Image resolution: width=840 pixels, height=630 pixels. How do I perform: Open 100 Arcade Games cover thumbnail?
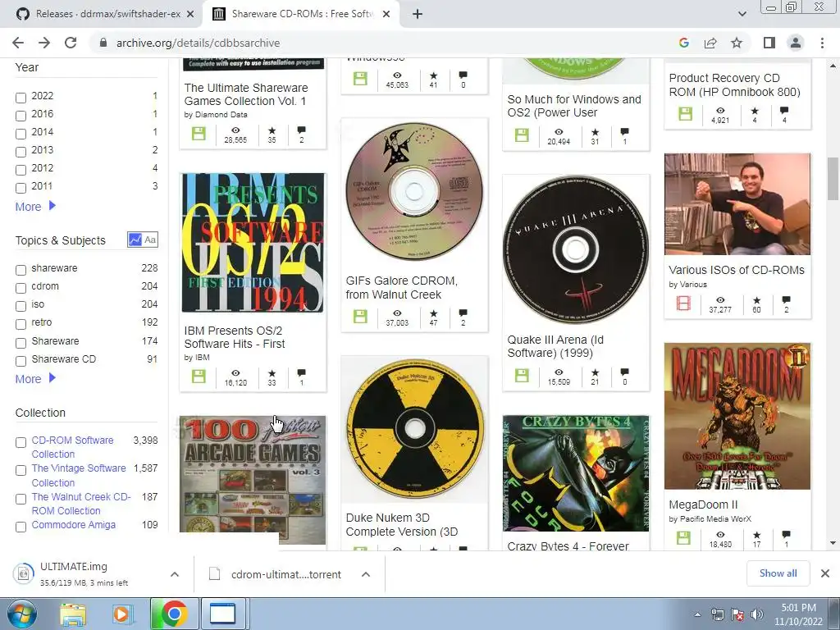click(x=253, y=480)
